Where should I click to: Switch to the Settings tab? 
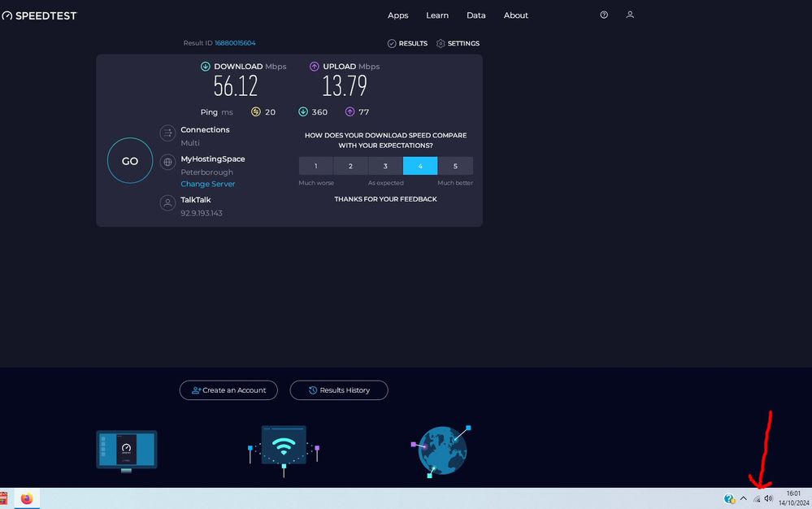458,43
